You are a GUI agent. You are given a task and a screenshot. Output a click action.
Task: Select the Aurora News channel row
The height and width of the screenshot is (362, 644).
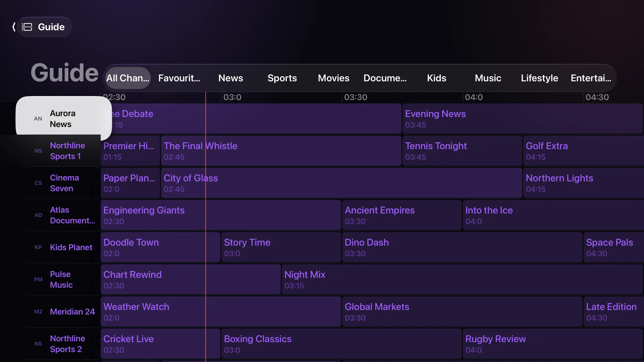click(x=64, y=119)
